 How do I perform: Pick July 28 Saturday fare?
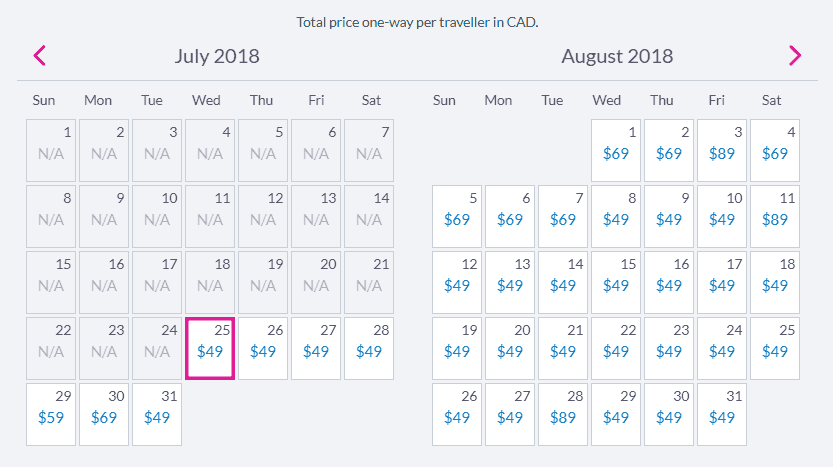(369, 349)
